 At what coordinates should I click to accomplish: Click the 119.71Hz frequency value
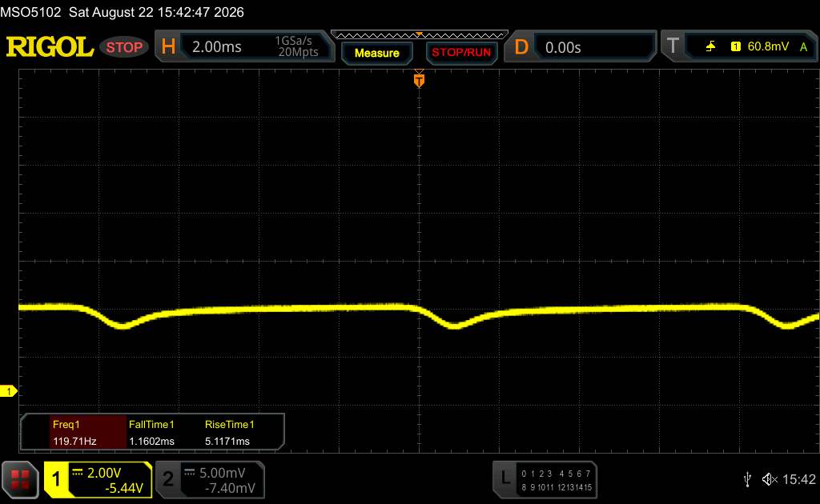coord(74,441)
